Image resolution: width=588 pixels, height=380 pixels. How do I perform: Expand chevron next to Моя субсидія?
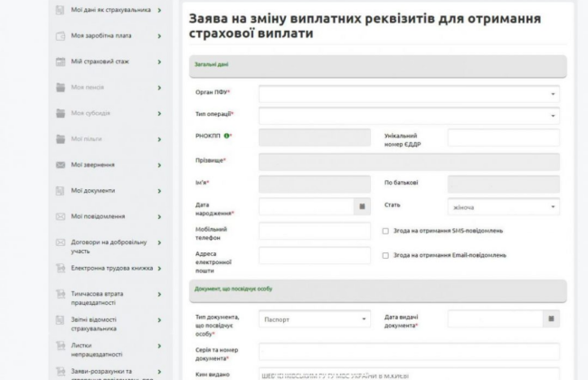tap(159, 114)
